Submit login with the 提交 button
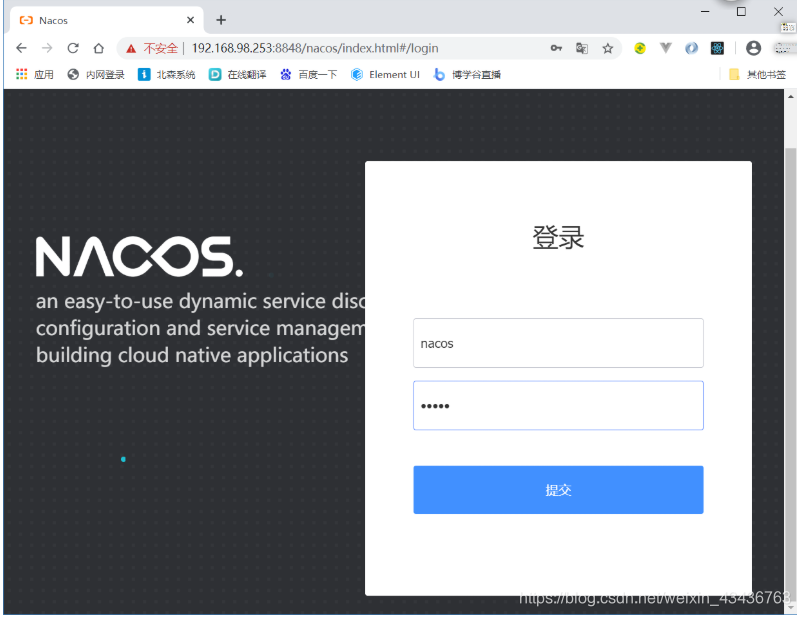The width and height of the screenshot is (801, 617). [558, 489]
